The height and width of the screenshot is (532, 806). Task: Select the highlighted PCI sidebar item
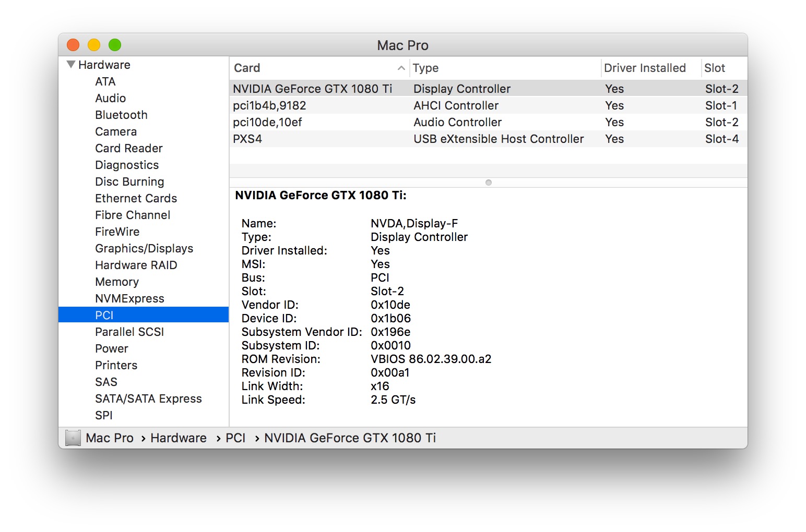coord(144,315)
